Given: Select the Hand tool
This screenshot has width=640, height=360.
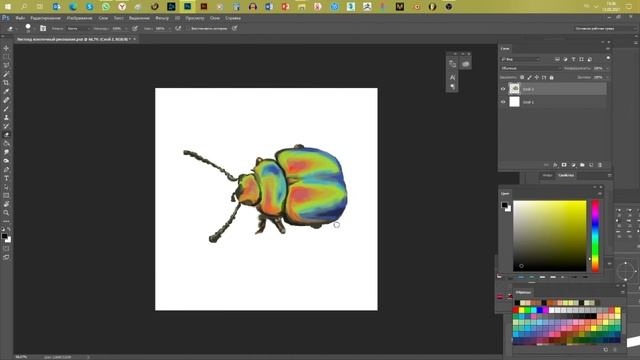Looking at the screenshot, I should point(6,204).
